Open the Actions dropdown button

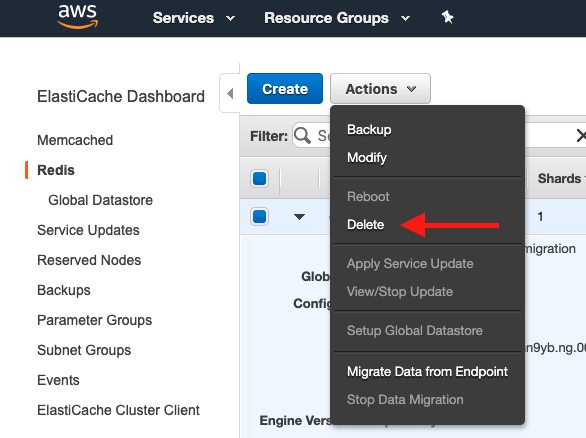pos(380,89)
